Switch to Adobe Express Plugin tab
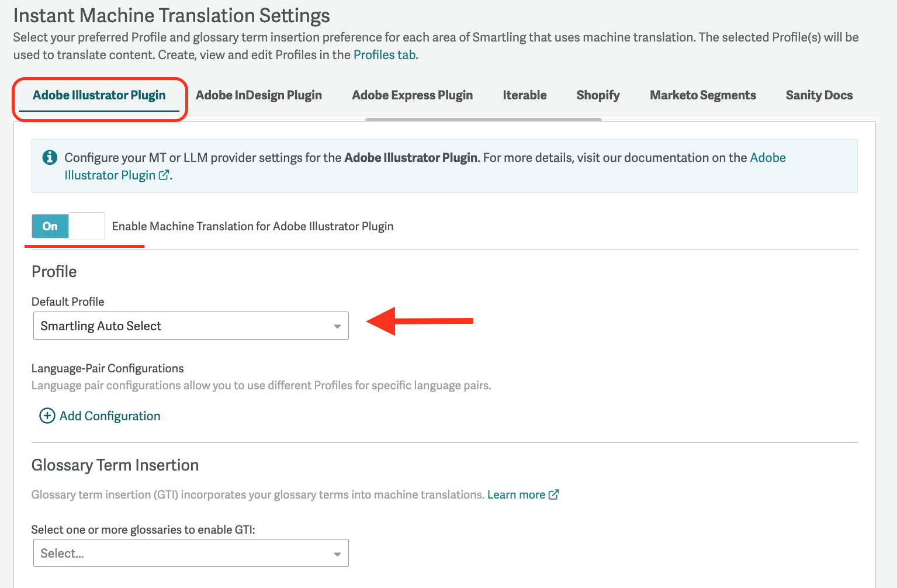The image size is (897, 588). pyautogui.click(x=413, y=95)
